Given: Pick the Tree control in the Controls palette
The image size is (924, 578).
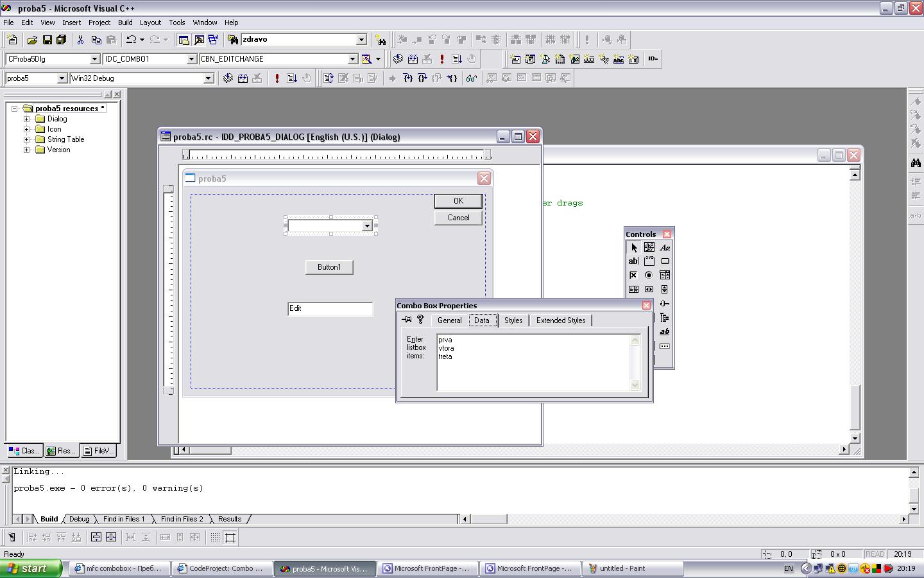Looking at the screenshot, I should pyautogui.click(x=665, y=318).
